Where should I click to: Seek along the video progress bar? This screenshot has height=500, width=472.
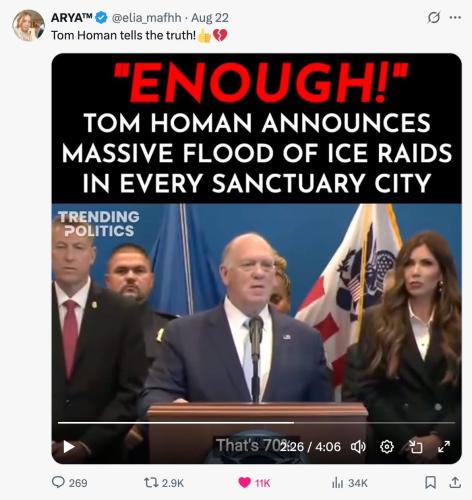[x=257, y=423]
